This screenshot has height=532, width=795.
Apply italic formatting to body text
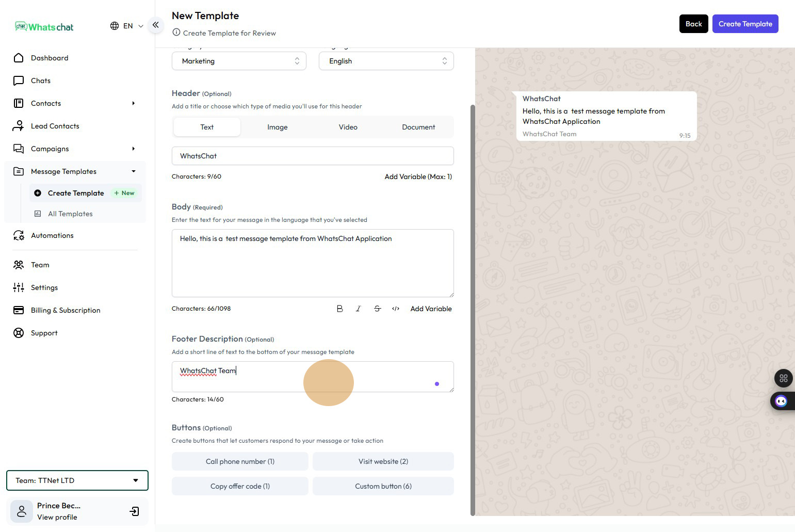tap(358, 309)
